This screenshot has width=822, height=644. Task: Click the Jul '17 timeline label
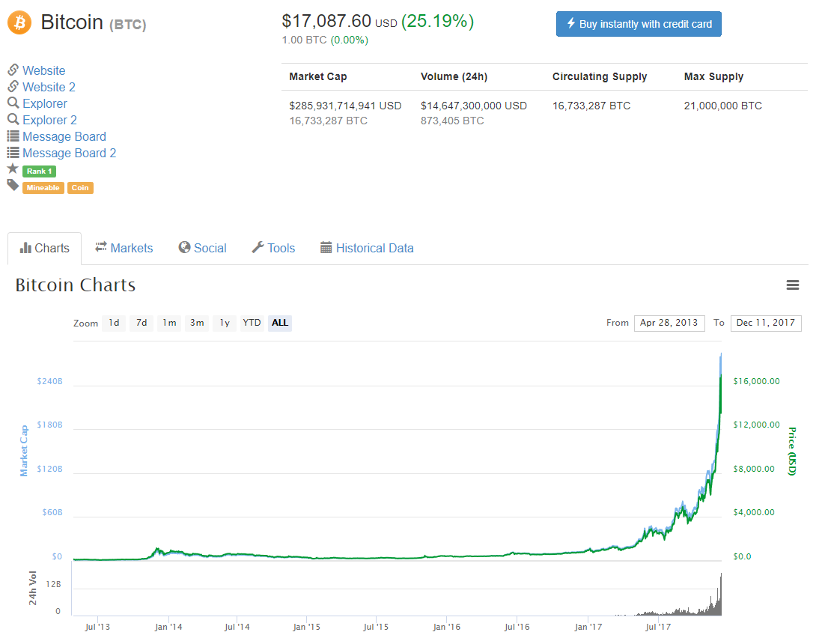(x=657, y=627)
